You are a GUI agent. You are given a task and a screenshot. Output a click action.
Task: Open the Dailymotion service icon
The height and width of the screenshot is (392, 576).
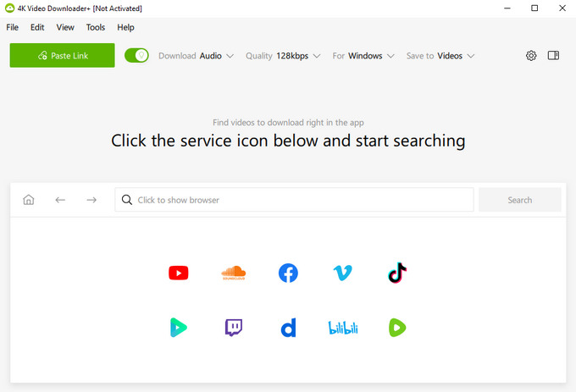pos(288,328)
